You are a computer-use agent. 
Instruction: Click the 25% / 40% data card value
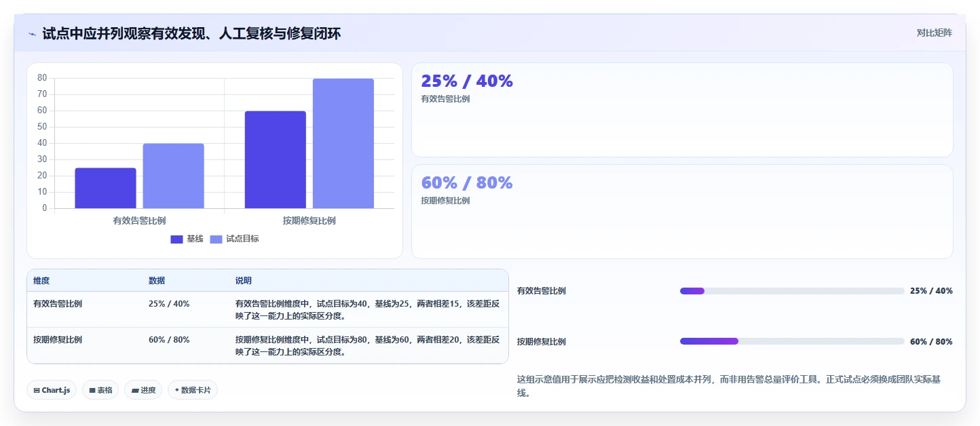[467, 81]
